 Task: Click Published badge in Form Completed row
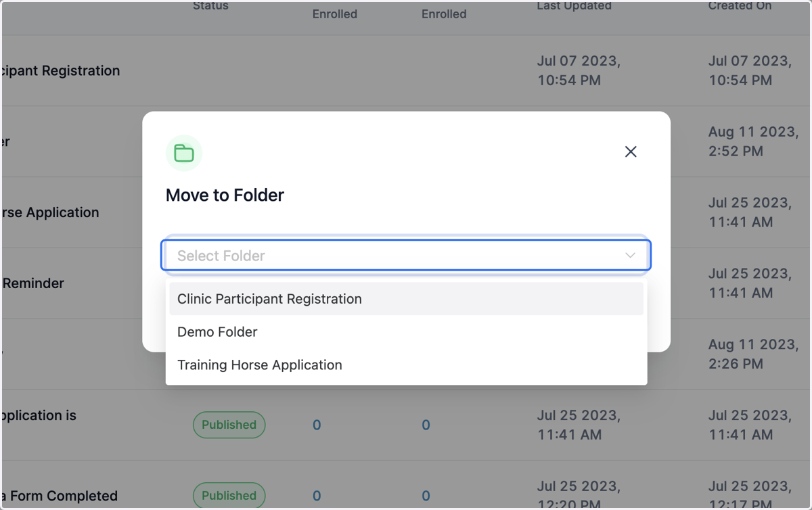[x=229, y=496]
